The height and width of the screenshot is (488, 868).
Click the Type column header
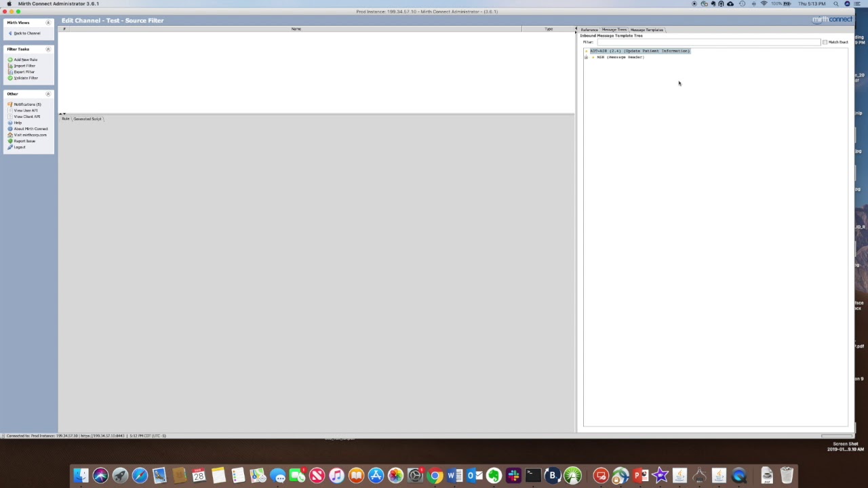[x=549, y=29]
